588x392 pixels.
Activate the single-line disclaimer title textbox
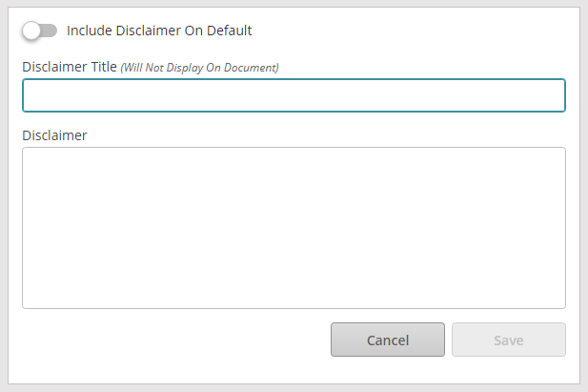pos(294,95)
